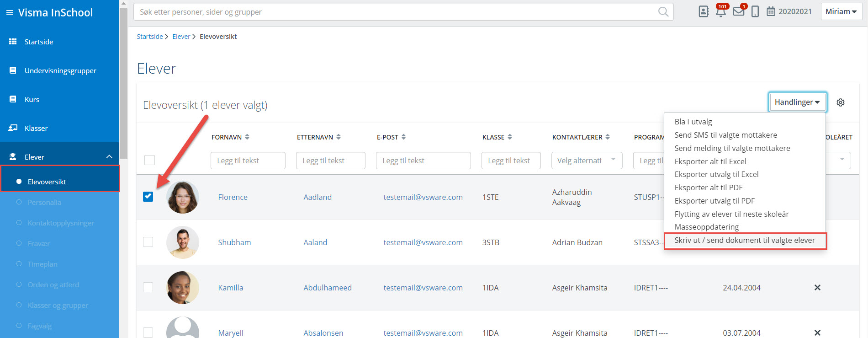Click the sidebar vertical scrollbar

(x=123, y=82)
